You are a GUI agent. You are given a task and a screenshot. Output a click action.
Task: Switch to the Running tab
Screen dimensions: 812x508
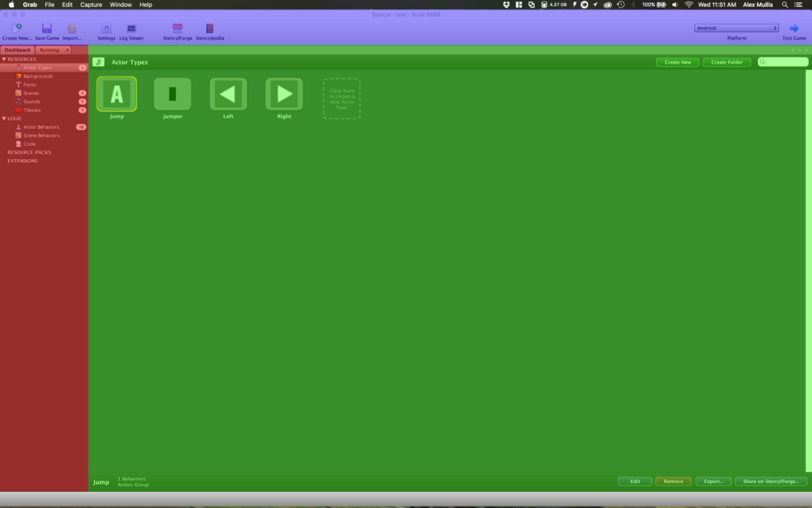click(x=49, y=50)
